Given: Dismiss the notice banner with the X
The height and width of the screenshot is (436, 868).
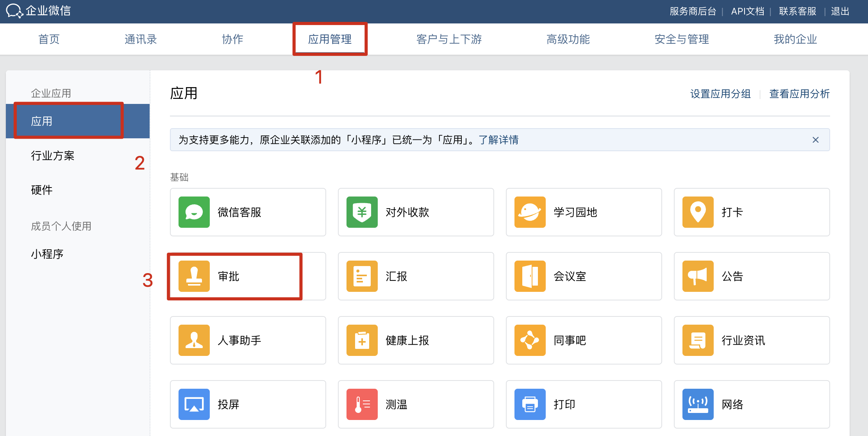Looking at the screenshot, I should (x=815, y=140).
